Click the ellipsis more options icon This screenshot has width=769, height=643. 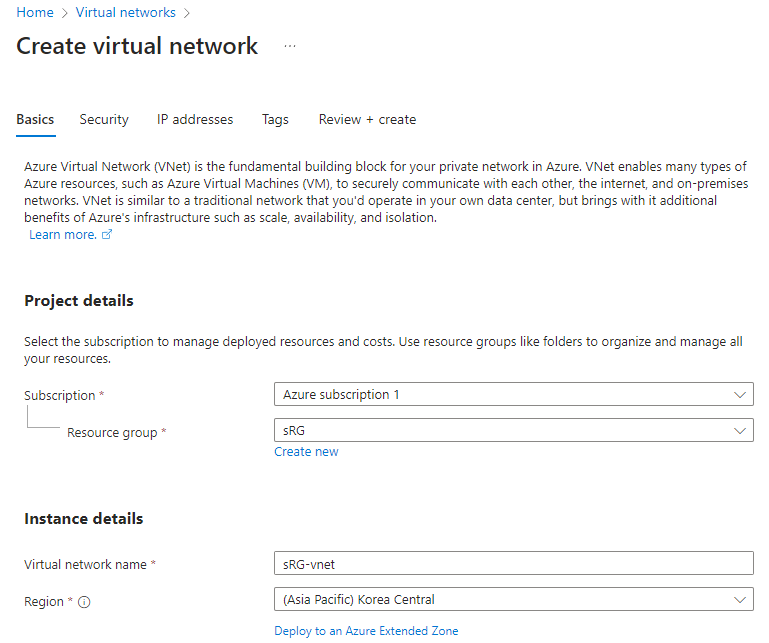tap(290, 46)
